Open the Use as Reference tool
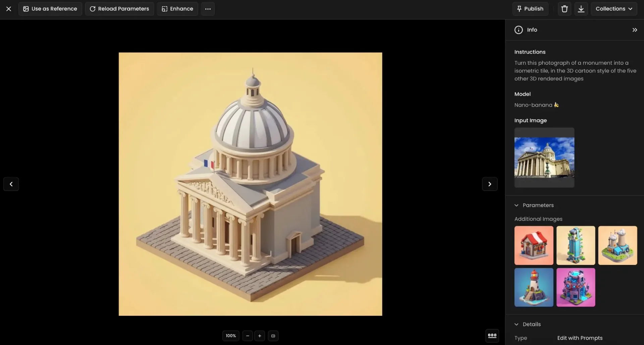The width and height of the screenshot is (644, 345). point(50,9)
